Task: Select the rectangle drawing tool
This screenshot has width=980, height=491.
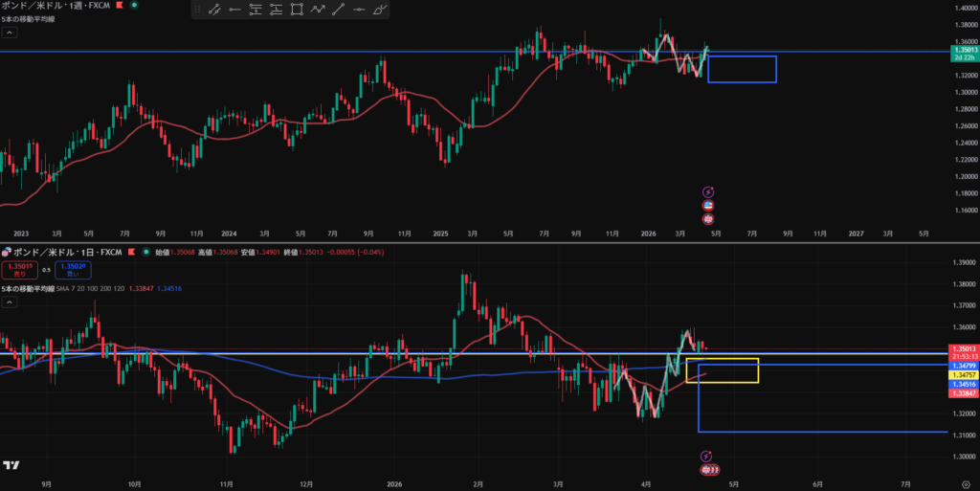Action: pyautogui.click(x=297, y=10)
